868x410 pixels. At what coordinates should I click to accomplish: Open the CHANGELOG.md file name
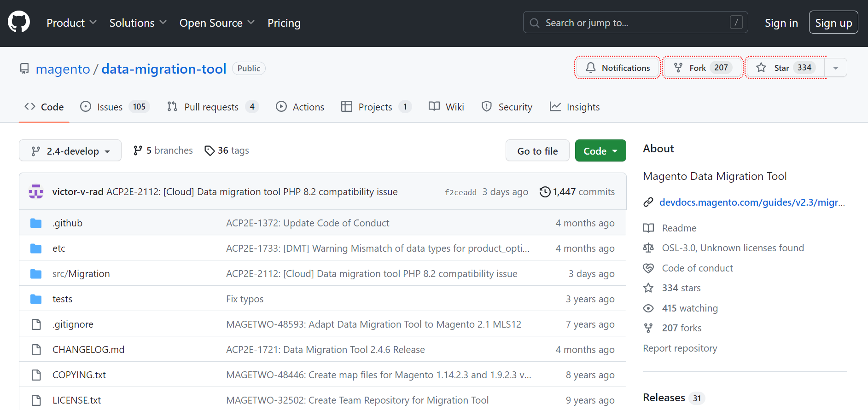tap(88, 350)
